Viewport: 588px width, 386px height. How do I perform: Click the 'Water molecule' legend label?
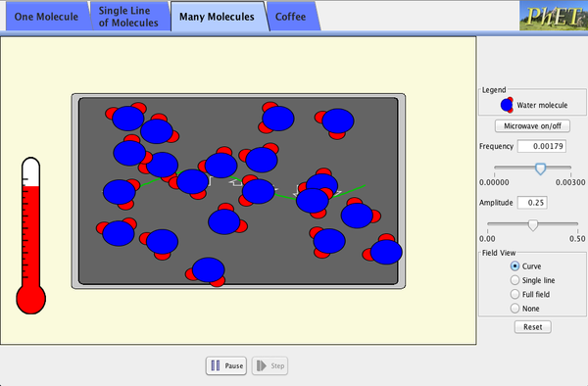542,105
